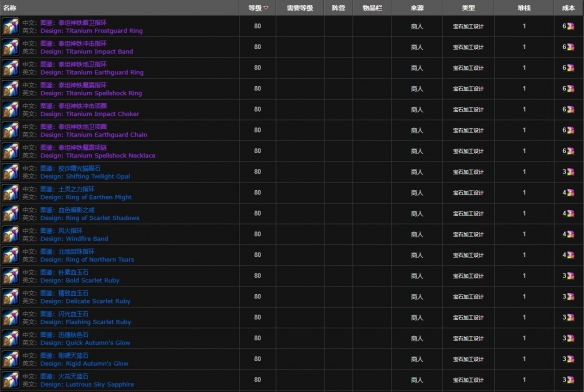The height and width of the screenshot is (392, 584).
Task: Click the currency icon in the Ring of Earthen Might row
Action: [570, 193]
